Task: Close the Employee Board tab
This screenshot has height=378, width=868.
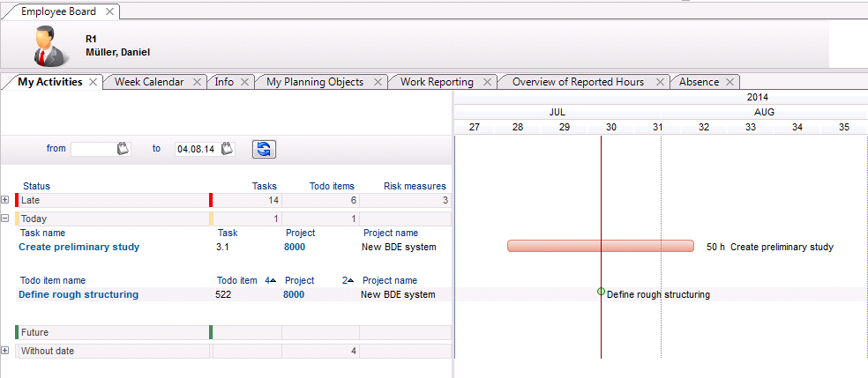Action: (109, 11)
